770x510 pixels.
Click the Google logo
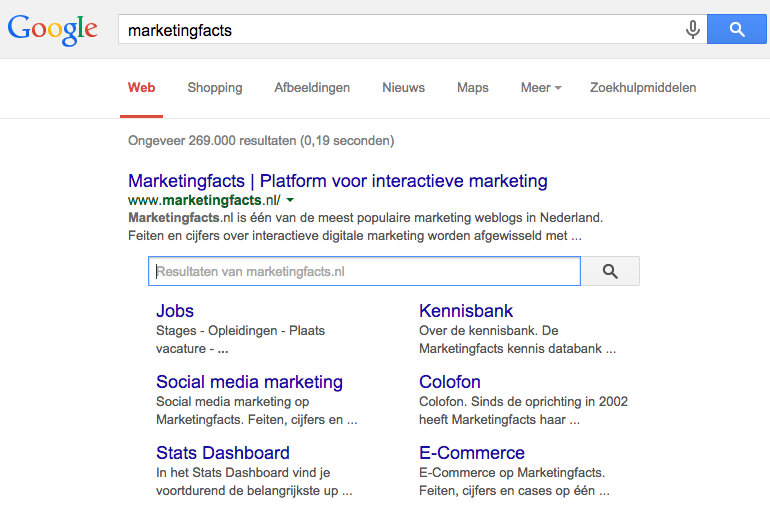click(52, 29)
